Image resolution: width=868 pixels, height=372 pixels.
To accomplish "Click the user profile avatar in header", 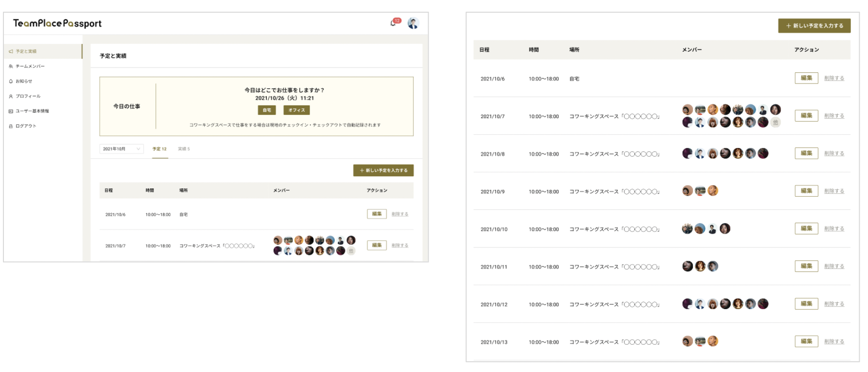I will pyautogui.click(x=413, y=23).
